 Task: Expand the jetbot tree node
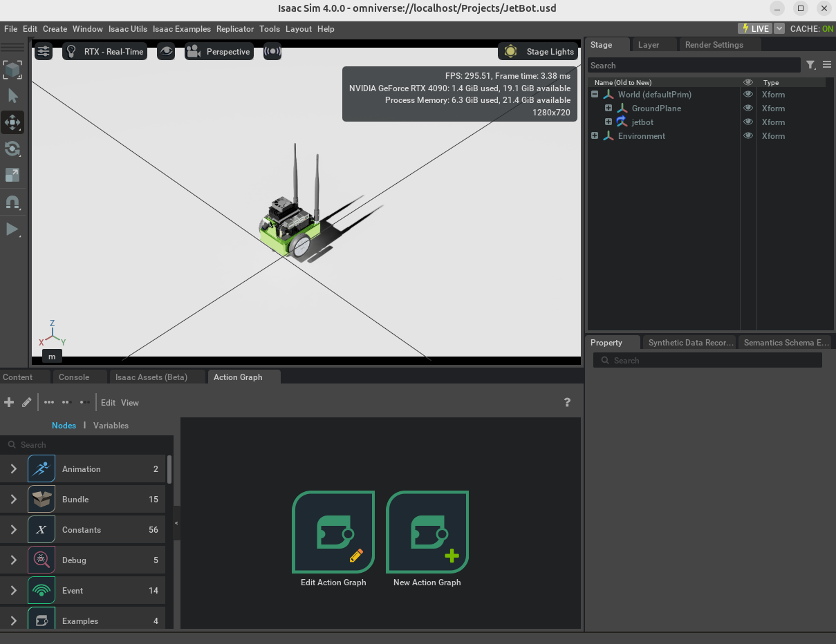609,122
